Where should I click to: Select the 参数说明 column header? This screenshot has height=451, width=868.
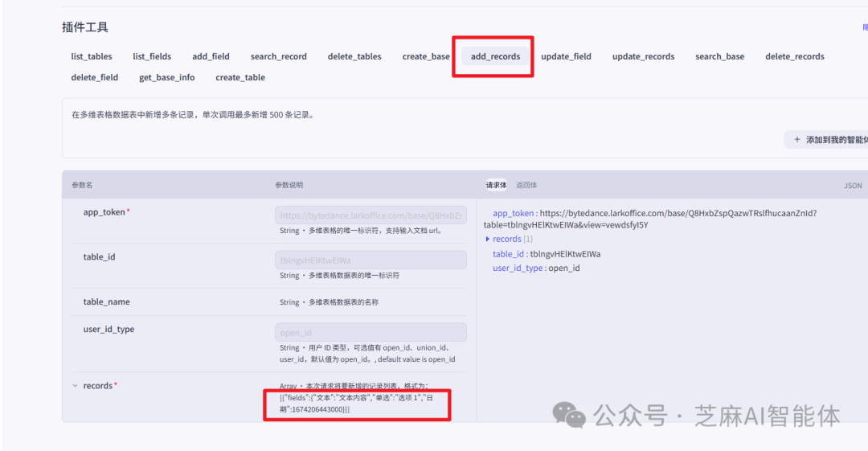pyautogui.click(x=289, y=185)
